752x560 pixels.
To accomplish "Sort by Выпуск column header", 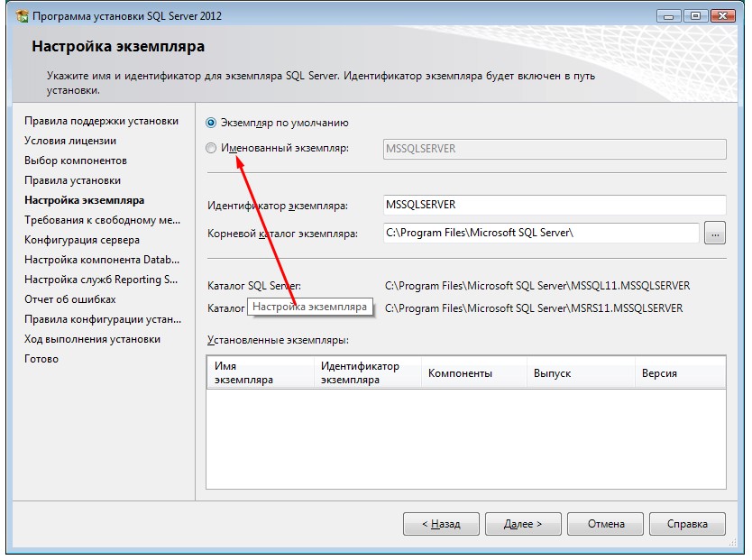I will point(581,372).
